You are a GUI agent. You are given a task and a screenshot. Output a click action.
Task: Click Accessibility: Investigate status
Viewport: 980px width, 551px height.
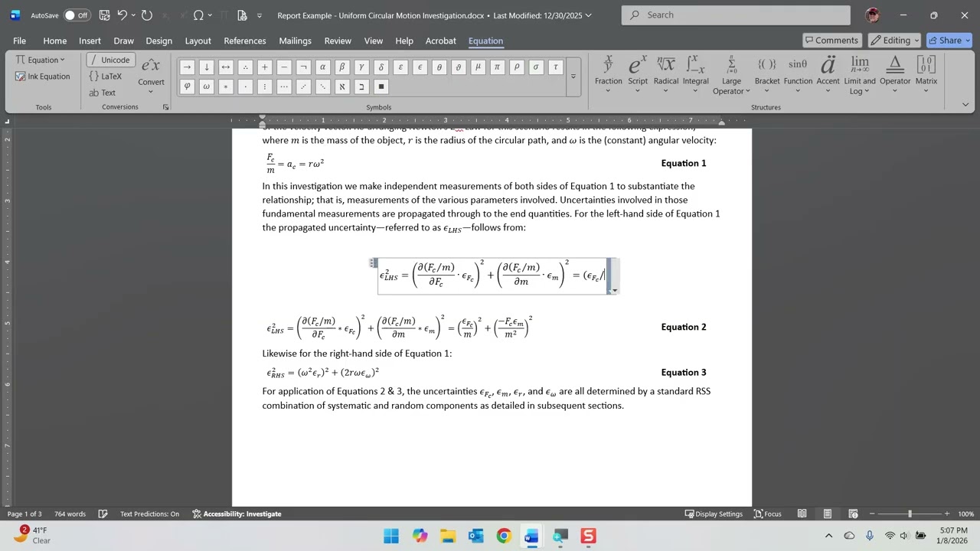[237, 514]
